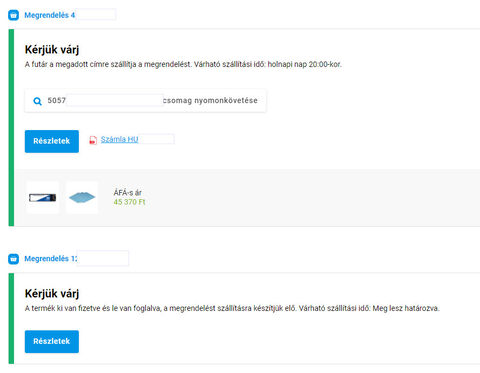Click the second Kérjük várj heading
The image size is (480, 373).
click(52, 294)
